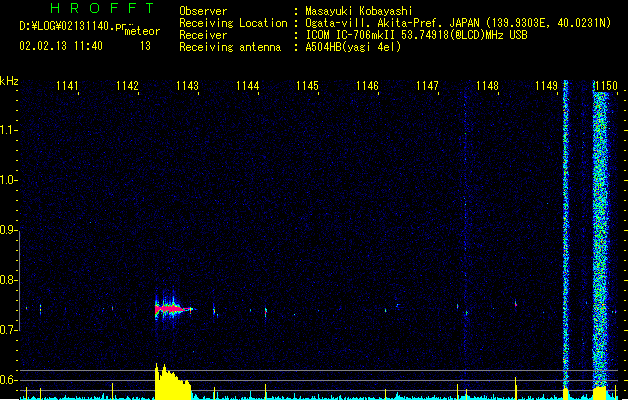Click the faint vertical noise line near 1147

(465, 225)
